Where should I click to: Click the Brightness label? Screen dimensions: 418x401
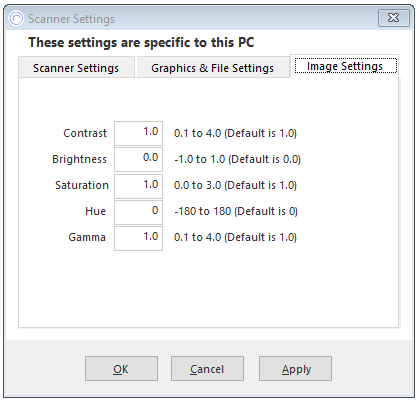[x=79, y=159]
